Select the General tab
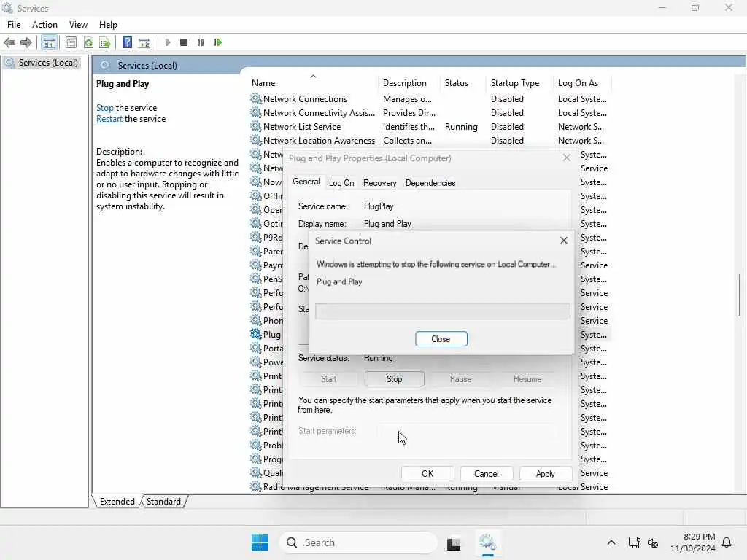 click(306, 182)
